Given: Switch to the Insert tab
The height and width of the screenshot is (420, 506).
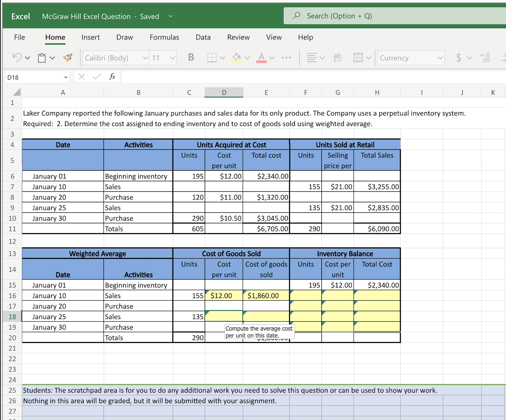Looking at the screenshot, I should pyautogui.click(x=90, y=37).
